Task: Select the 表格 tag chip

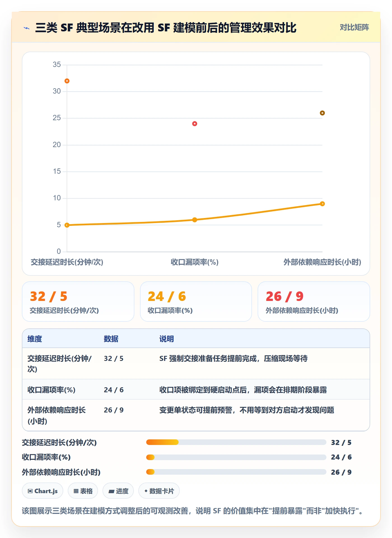Action: click(83, 491)
